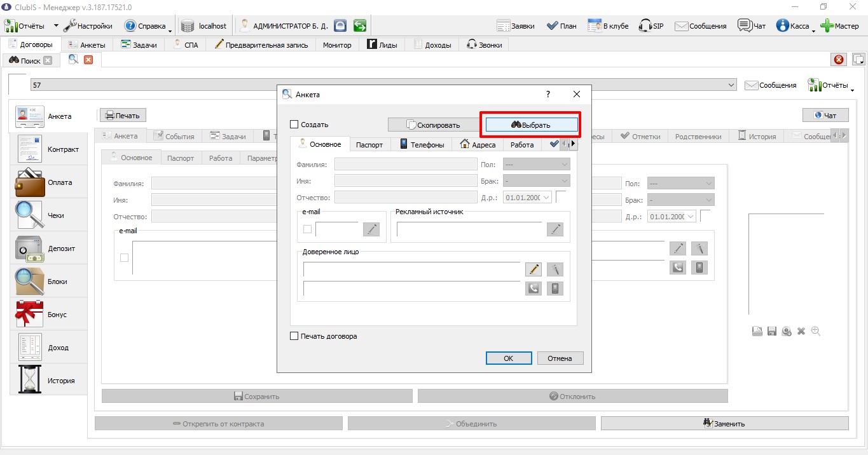The image size is (868, 455).
Task: Close the Поиск tab
Action: pyautogui.click(x=48, y=60)
